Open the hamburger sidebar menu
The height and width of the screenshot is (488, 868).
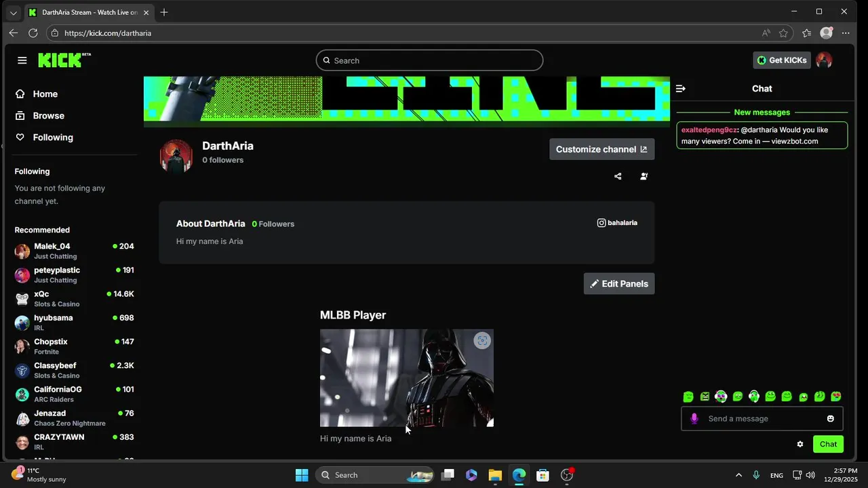pos(22,60)
